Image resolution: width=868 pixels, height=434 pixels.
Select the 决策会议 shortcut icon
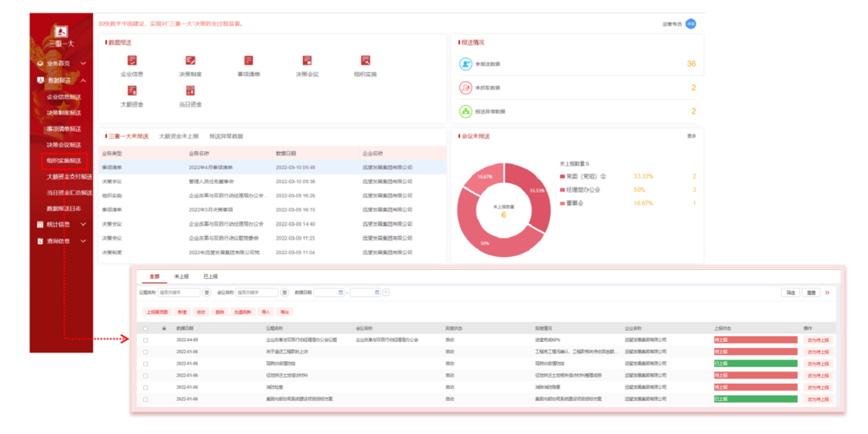point(307,61)
